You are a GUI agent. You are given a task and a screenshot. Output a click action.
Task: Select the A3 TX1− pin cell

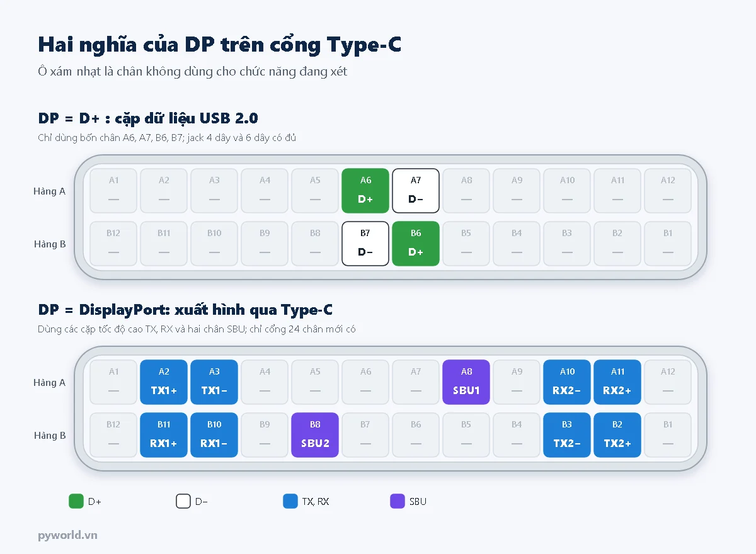(x=214, y=382)
